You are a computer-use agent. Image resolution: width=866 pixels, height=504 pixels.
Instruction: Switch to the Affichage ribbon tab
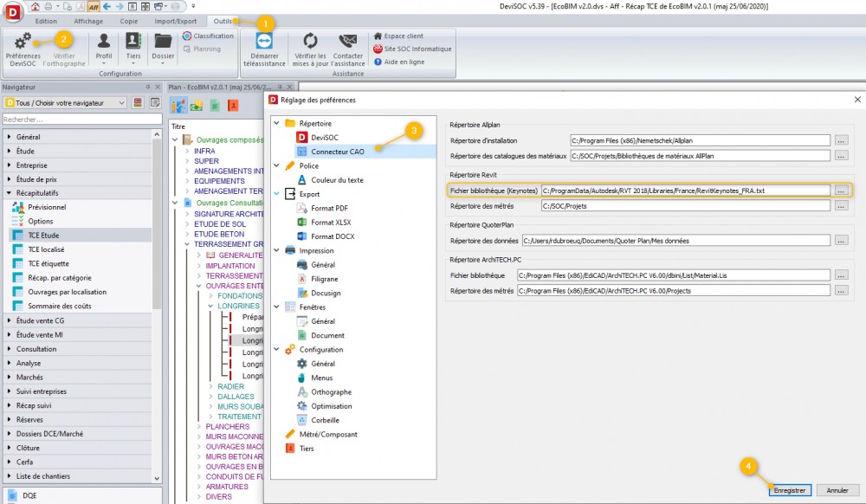tap(88, 21)
